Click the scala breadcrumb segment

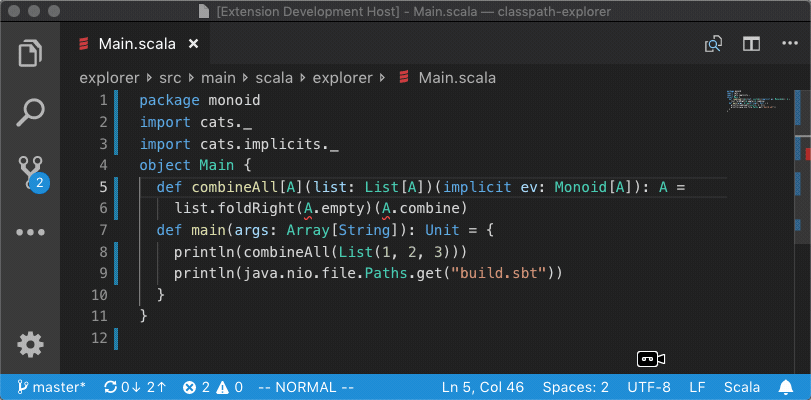[x=274, y=78]
